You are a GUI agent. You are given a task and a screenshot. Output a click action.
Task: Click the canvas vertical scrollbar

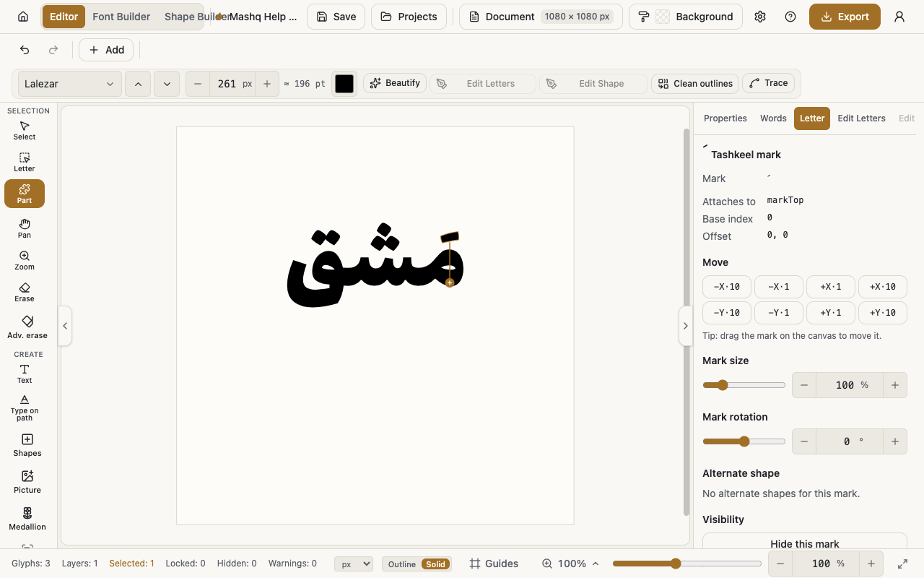pyautogui.click(x=687, y=322)
